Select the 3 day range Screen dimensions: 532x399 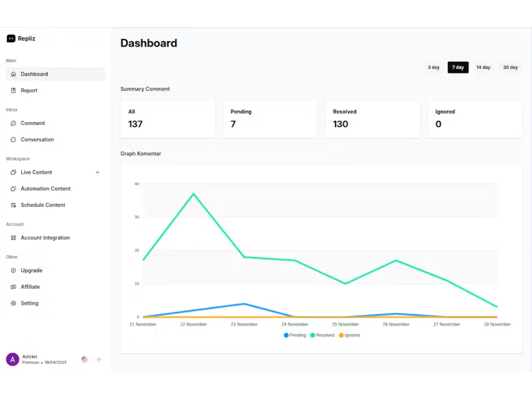434,67
